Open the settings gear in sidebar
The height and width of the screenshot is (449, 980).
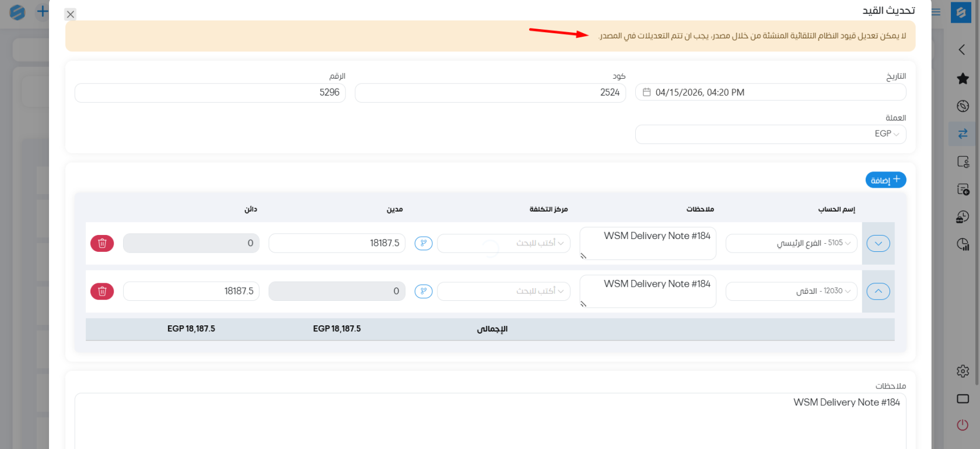coord(963,371)
